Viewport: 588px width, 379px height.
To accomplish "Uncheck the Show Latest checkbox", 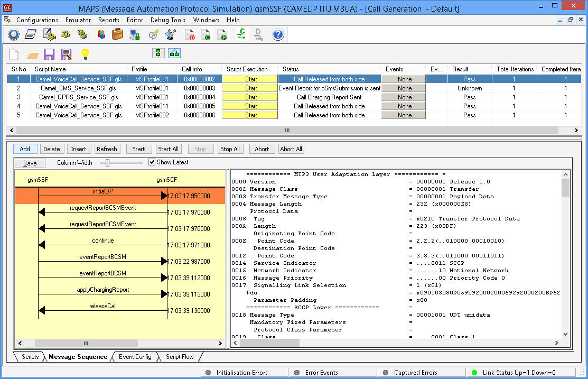I will click(x=152, y=162).
